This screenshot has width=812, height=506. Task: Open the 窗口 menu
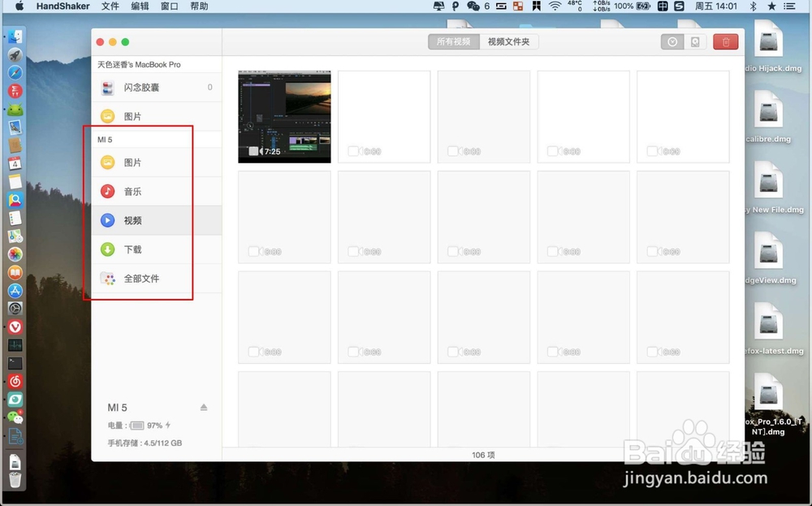(170, 6)
